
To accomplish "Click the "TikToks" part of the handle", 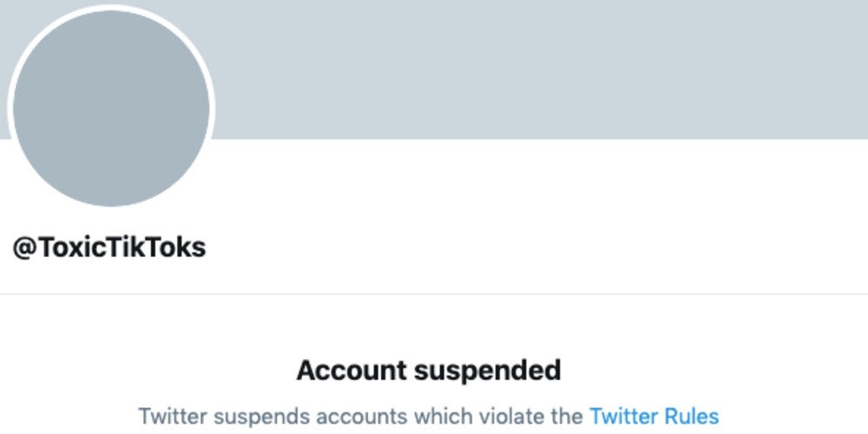I will pos(155,247).
